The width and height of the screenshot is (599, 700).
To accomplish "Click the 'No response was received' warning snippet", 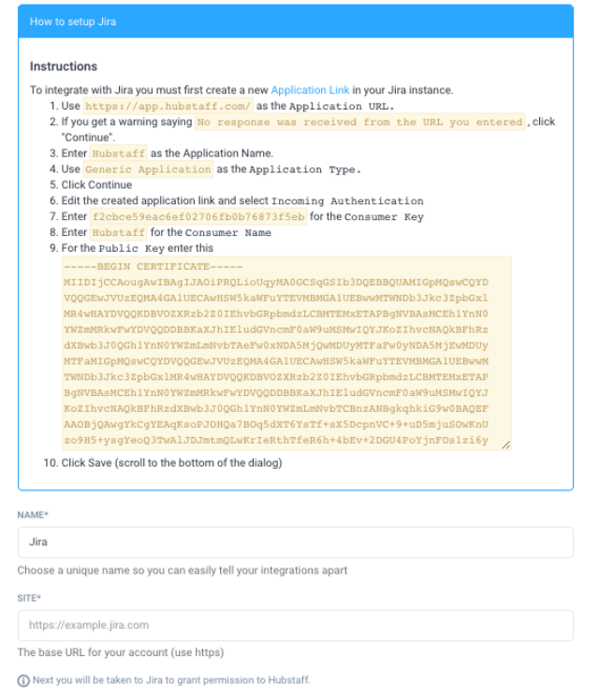I will coord(359,123).
